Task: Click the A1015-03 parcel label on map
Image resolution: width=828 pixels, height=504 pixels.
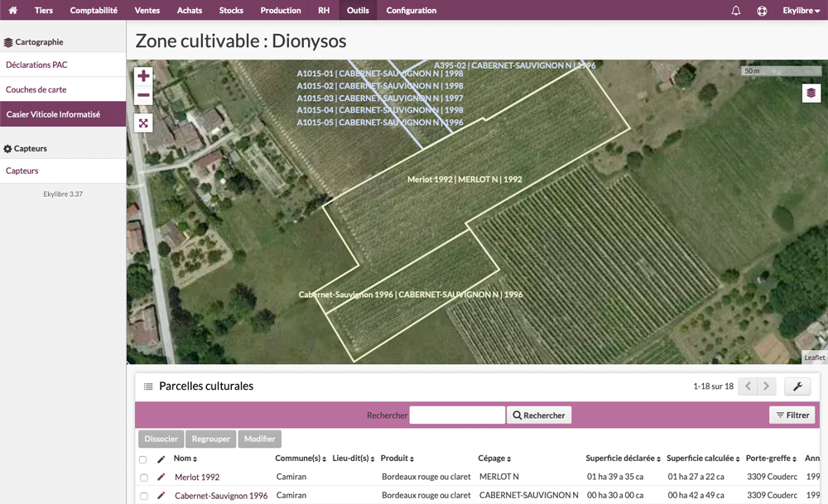Action: click(x=380, y=98)
